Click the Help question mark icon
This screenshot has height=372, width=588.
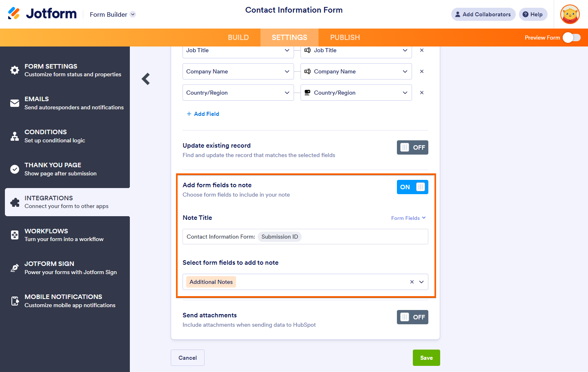[x=526, y=14]
